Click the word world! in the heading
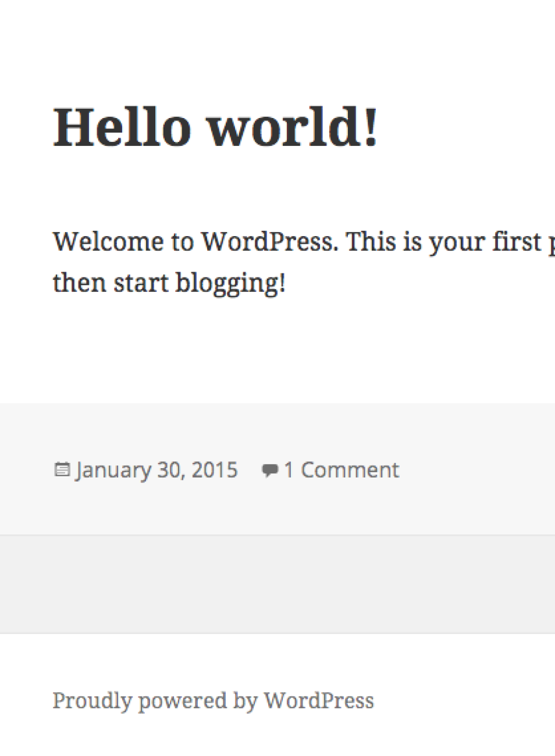Image resolution: width=555 pixels, height=756 pixels. click(293, 127)
